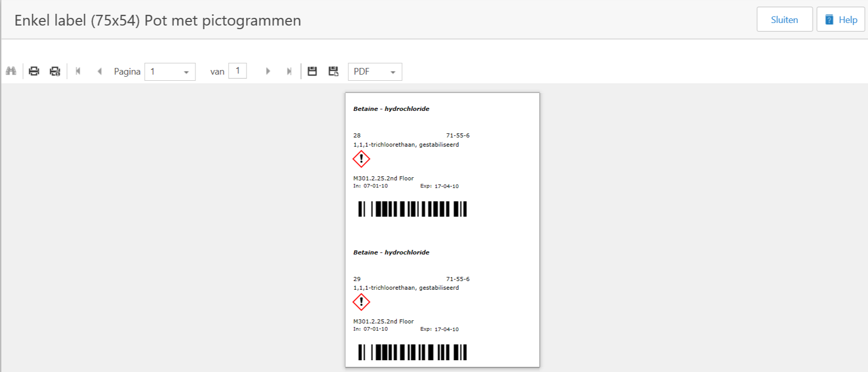Image resolution: width=868 pixels, height=372 pixels.
Task: Print the label report
Action: (34, 71)
